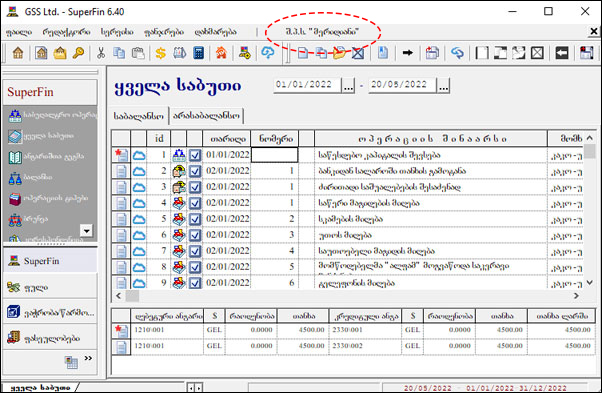602x393 pixels.
Task: Open ბალანსი in the sidebar
Action: (30, 177)
